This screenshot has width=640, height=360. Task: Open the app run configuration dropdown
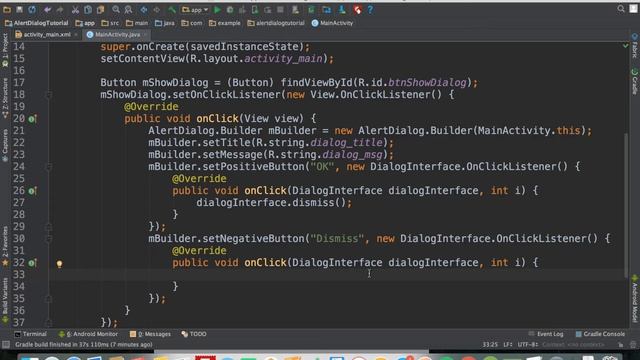coord(195,9)
